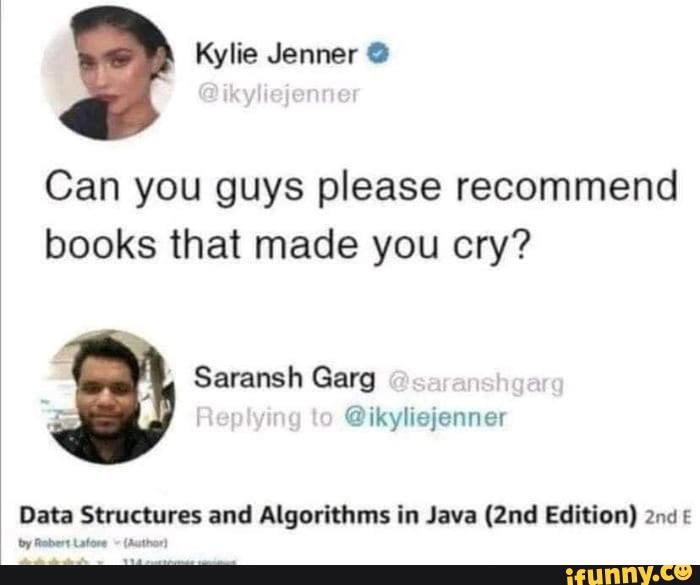
Task: Click the ifunny.co watermark logo
Action: [x=628, y=576]
